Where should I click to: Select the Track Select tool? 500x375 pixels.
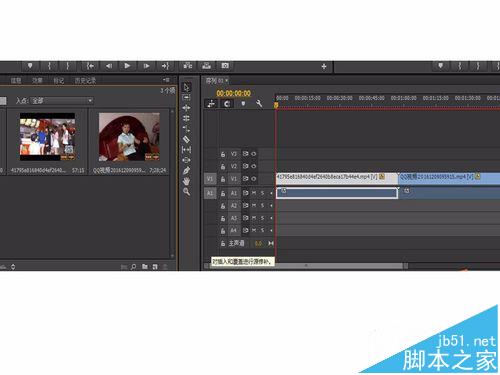click(x=186, y=98)
